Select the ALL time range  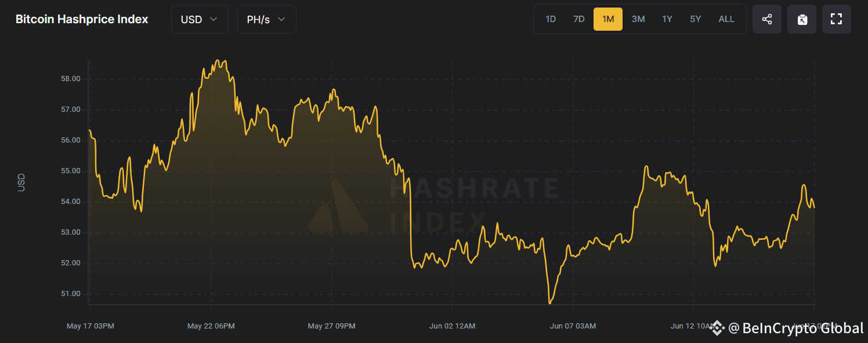coord(726,19)
